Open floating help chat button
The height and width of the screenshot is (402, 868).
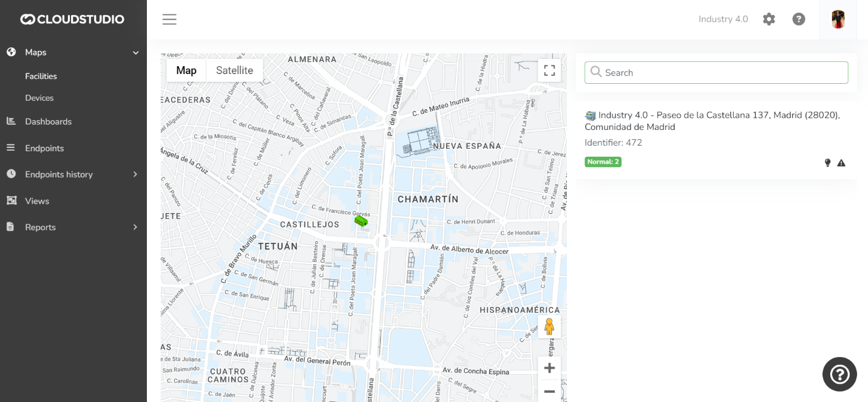pos(839,374)
